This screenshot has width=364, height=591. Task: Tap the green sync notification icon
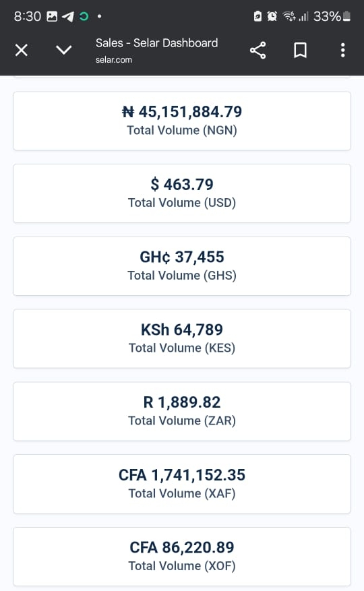coord(84,16)
